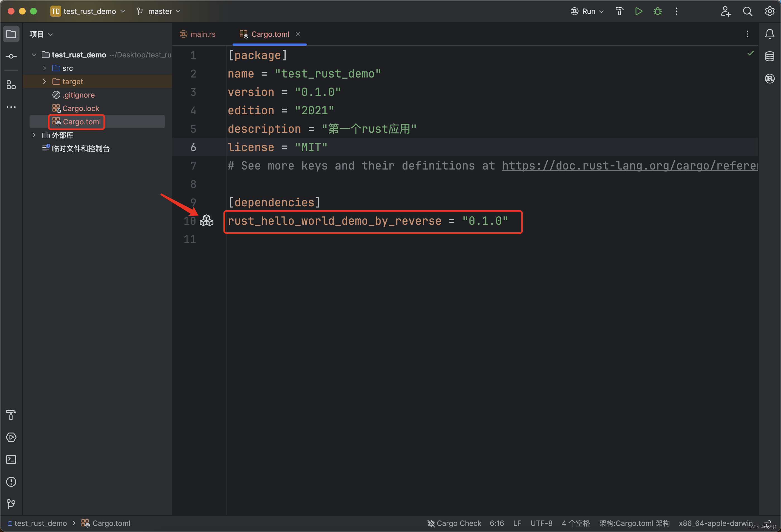
Task: Toggle the Cargo Check status widget
Action: [454, 523]
